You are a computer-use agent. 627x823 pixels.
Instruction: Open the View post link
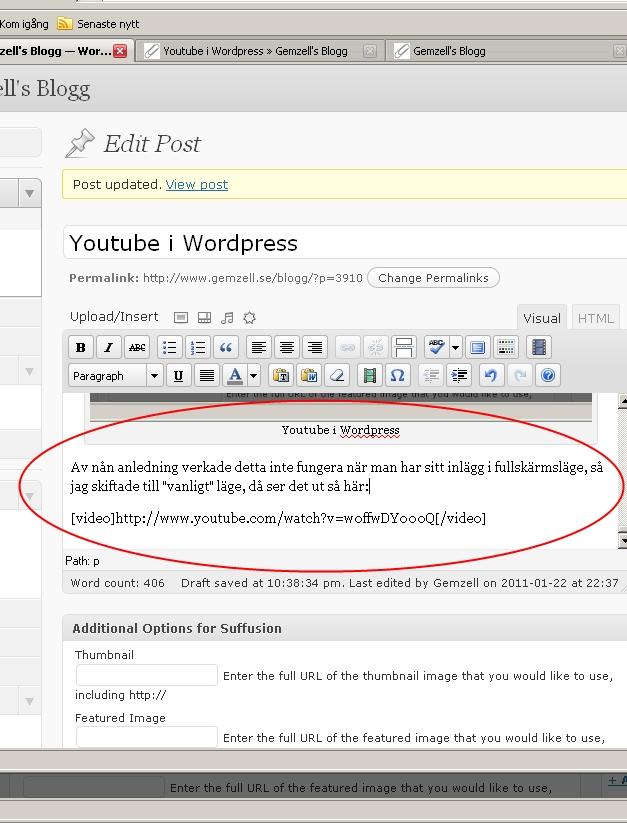click(197, 185)
